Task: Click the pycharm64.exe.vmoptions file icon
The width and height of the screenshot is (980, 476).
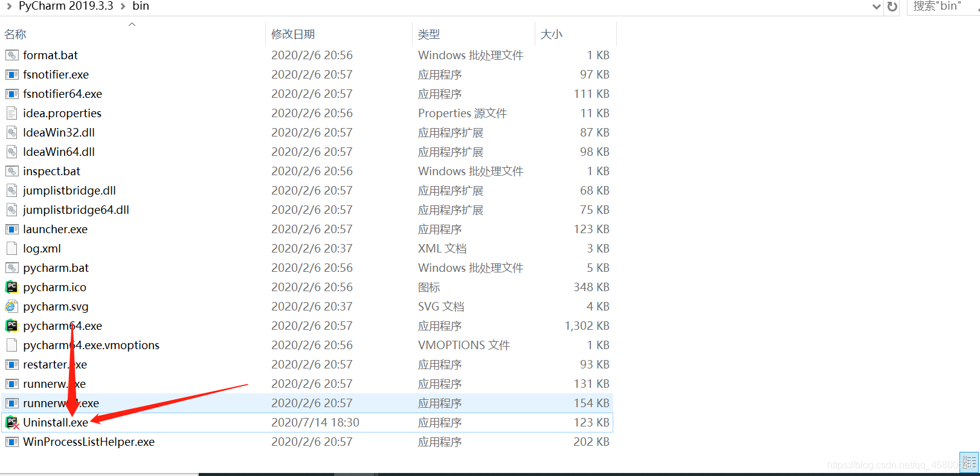Action: click(x=11, y=345)
